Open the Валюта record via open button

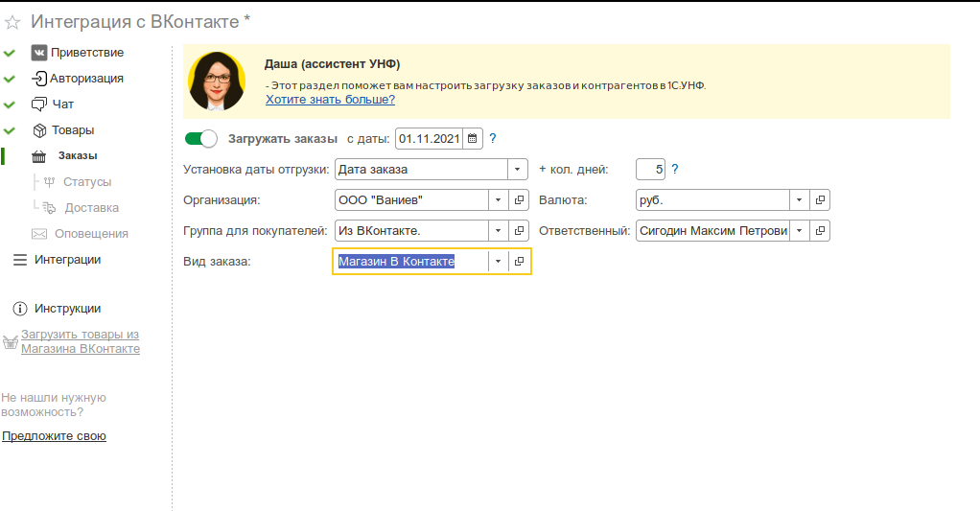(x=820, y=200)
